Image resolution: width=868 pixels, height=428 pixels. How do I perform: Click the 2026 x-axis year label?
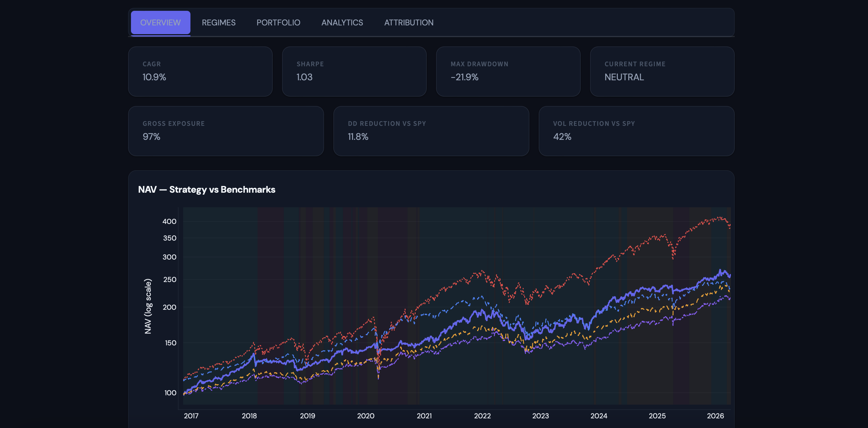715,416
